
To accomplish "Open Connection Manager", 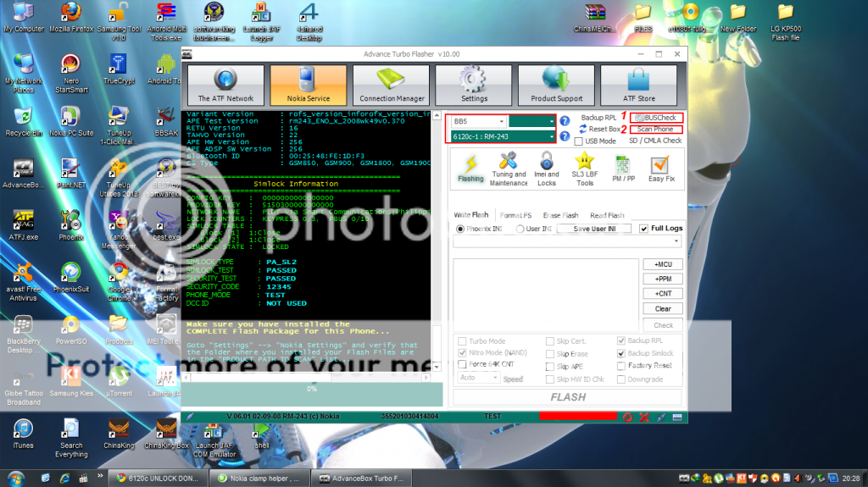I will [x=392, y=85].
